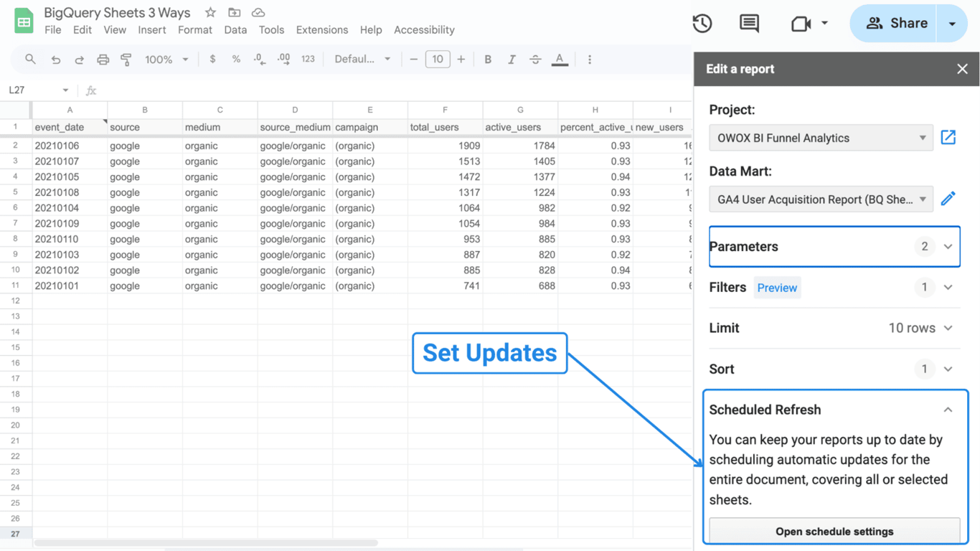Select row 5 header

tap(15, 192)
